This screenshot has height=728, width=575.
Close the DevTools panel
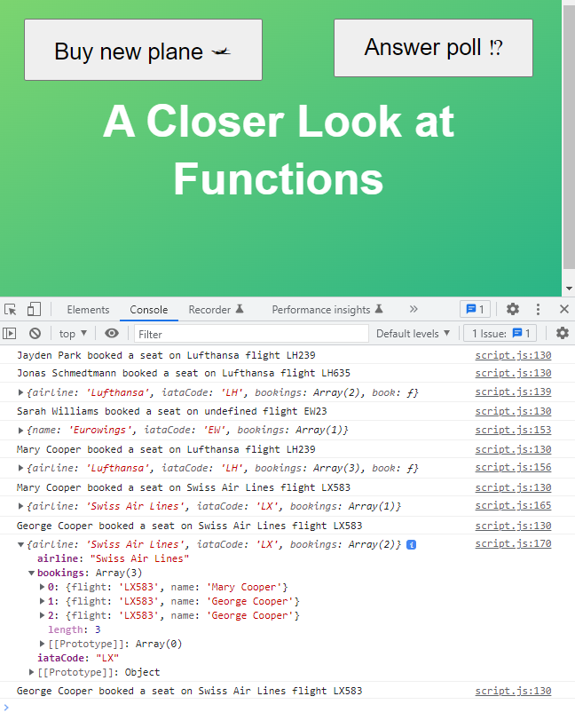tap(563, 309)
